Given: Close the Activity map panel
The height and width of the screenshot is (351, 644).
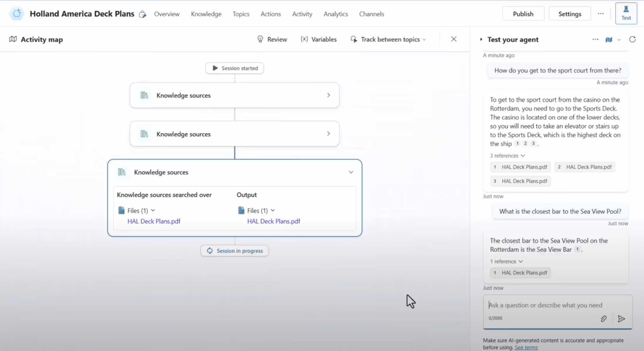Looking at the screenshot, I should [x=454, y=39].
